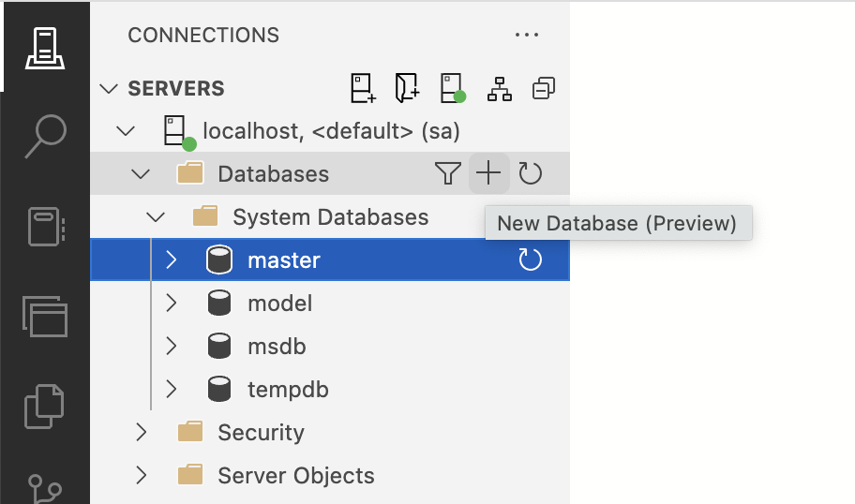Image resolution: width=855 pixels, height=504 pixels.
Task: Collapse the Databases folder
Action: (x=141, y=174)
